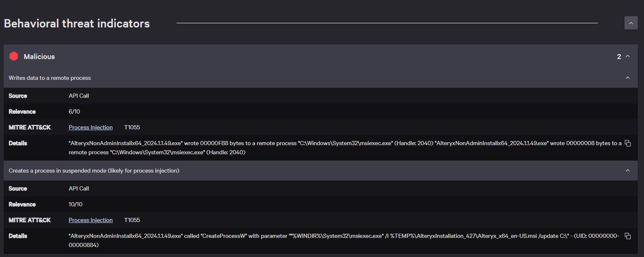Image resolution: width=644 pixels, height=257 pixels.
Task: Click the indicator count '2' next to Malicious
Action: 619,57
